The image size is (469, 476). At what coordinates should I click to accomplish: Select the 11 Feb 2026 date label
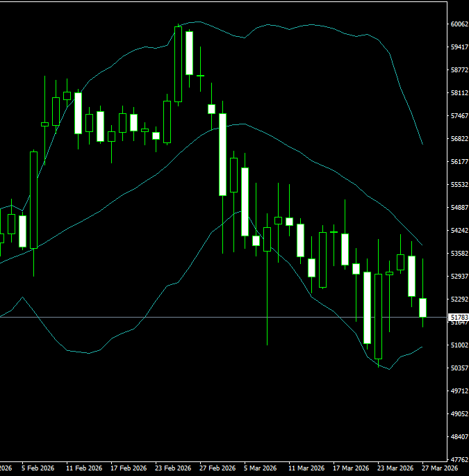(83, 469)
